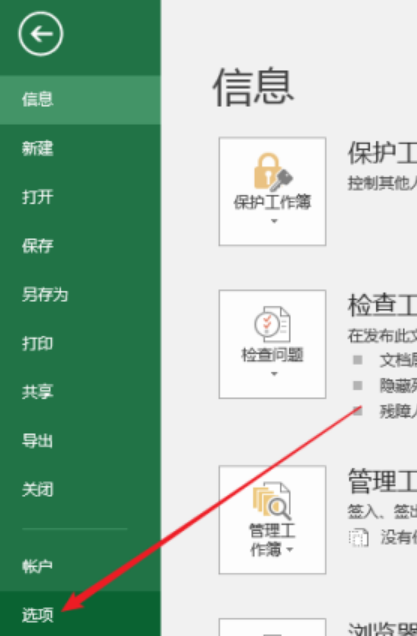The height and width of the screenshot is (636, 417).
Task: Click the back arrow circle icon
Action: tap(41, 34)
